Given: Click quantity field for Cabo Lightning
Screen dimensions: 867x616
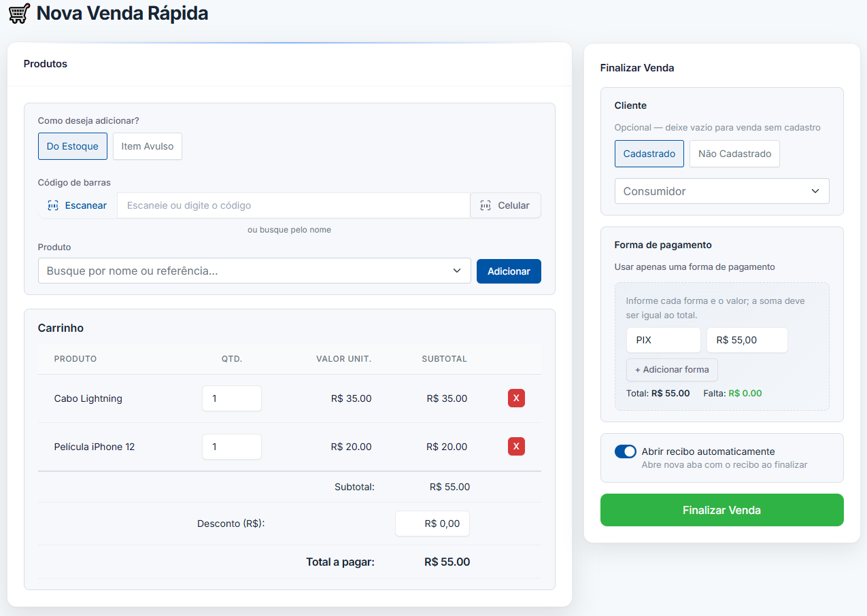Looking at the screenshot, I should click(231, 398).
